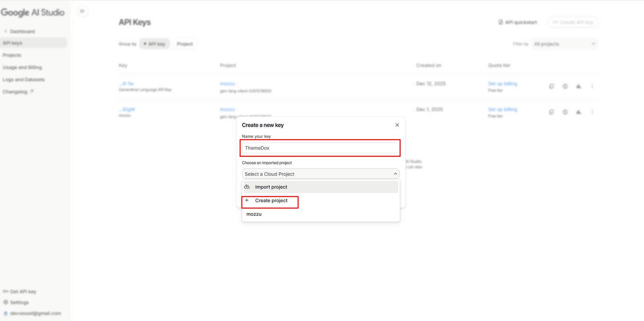Open the Changelog external link
Screen dimensions: 644x321
(18, 92)
